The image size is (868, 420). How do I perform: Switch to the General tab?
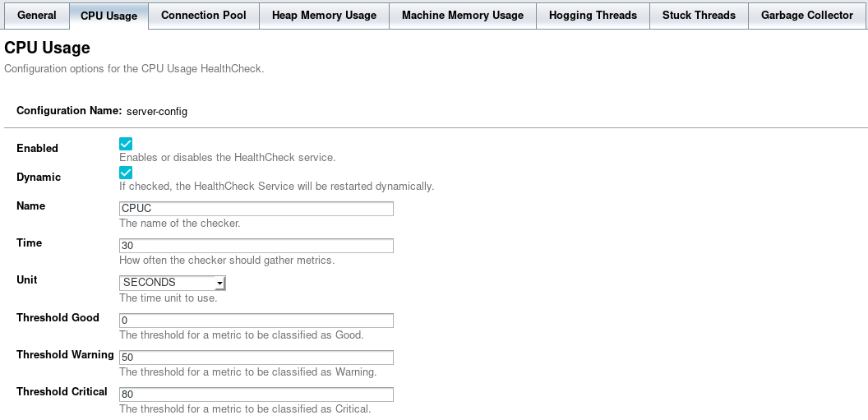tap(36, 16)
